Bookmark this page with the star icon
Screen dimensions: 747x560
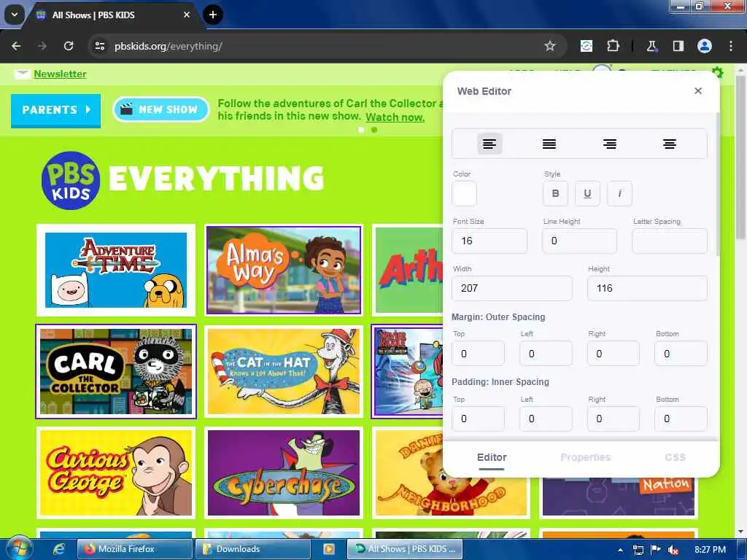pyautogui.click(x=550, y=46)
